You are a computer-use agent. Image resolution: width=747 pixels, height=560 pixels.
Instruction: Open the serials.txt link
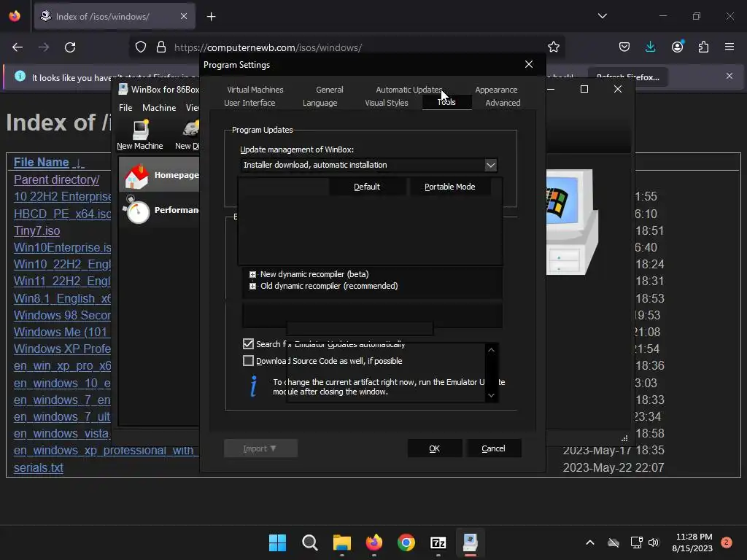point(38,467)
